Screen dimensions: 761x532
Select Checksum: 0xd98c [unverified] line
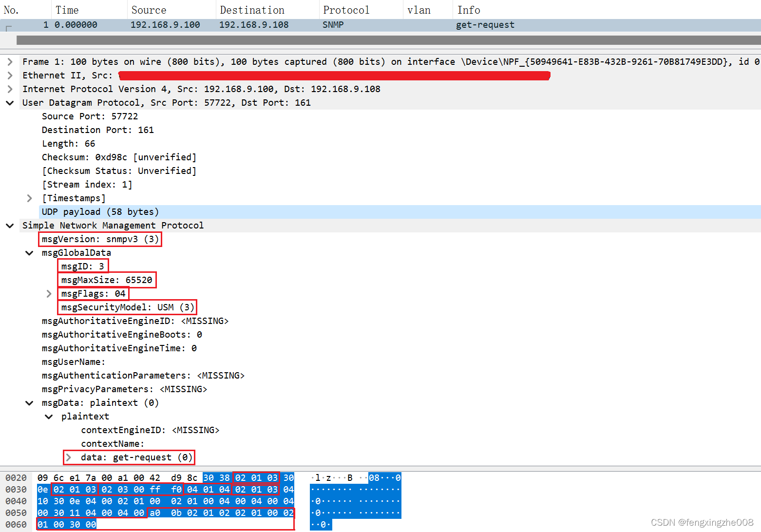pos(119,157)
